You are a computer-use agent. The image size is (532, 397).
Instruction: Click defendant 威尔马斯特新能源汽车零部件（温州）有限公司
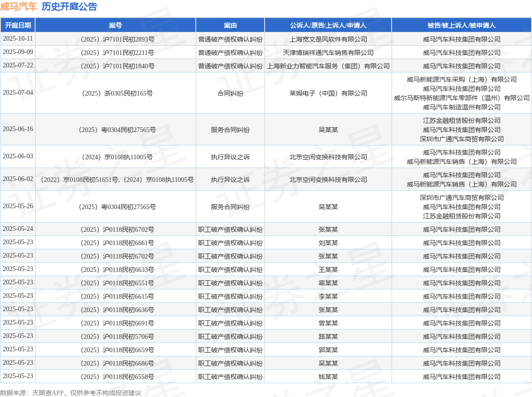[461, 98]
